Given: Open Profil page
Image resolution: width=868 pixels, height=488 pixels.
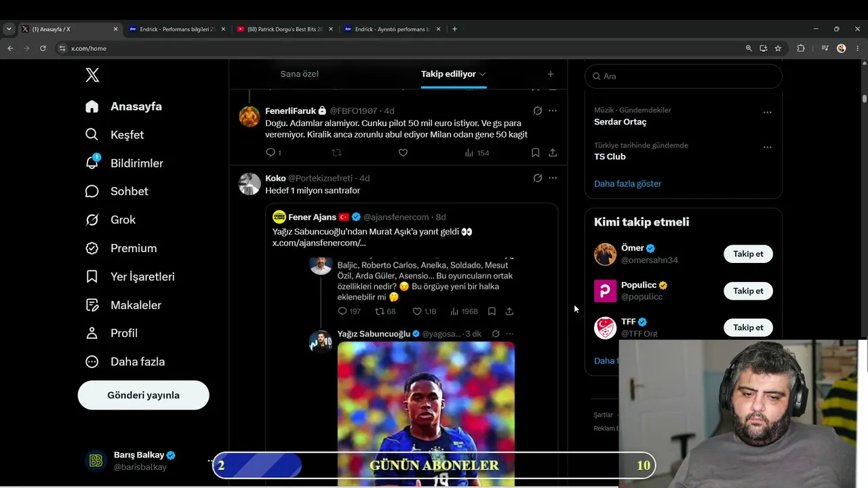Looking at the screenshot, I should click(111, 333).
